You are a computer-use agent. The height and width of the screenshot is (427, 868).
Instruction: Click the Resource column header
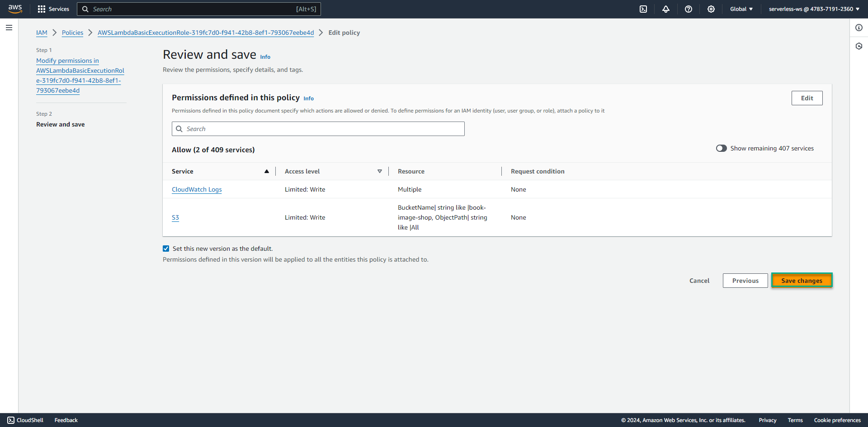point(411,171)
